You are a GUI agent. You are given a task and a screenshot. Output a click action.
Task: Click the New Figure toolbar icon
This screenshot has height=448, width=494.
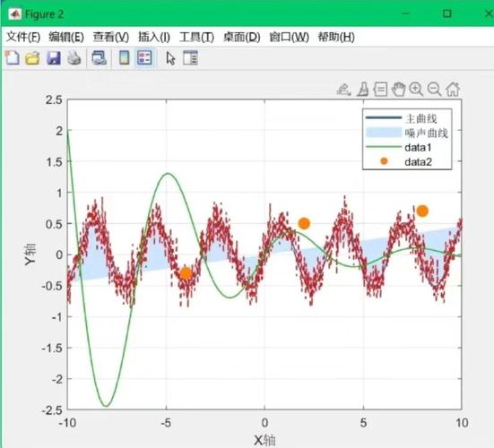pyautogui.click(x=13, y=58)
